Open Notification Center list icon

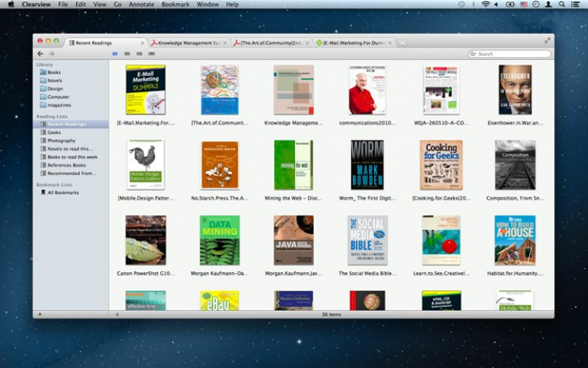coord(575,5)
